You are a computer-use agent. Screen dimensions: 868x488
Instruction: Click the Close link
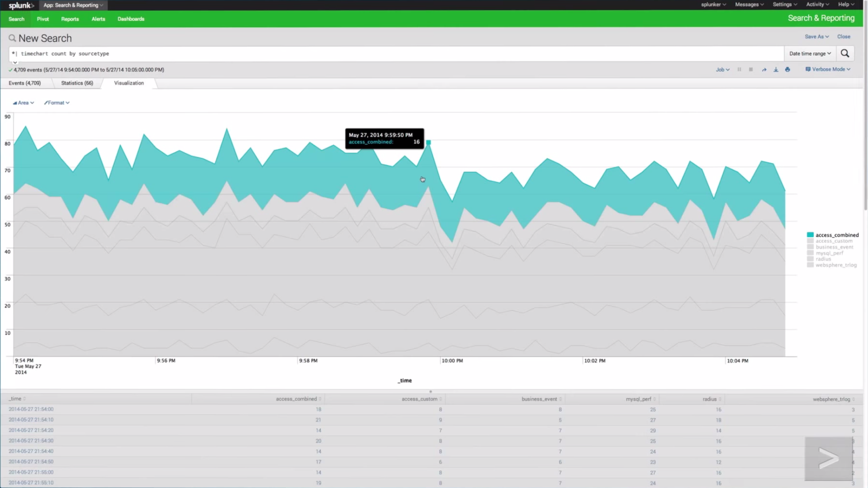coord(843,37)
